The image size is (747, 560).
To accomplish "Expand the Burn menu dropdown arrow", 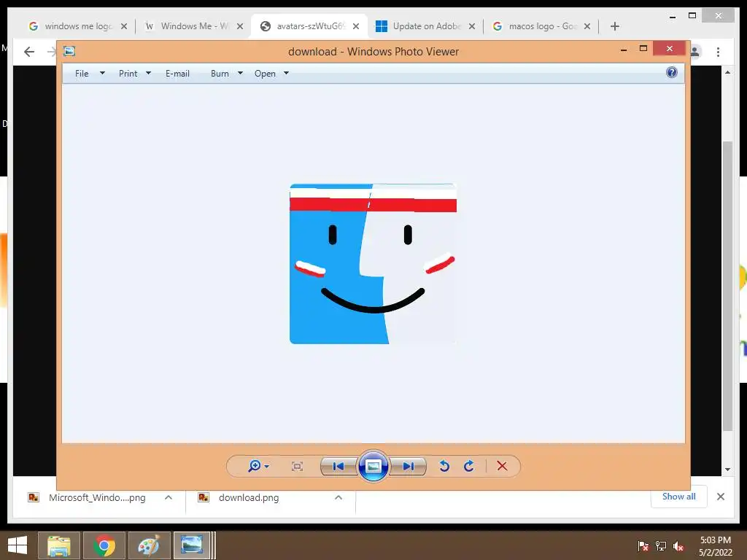I will tap(240, 74).
